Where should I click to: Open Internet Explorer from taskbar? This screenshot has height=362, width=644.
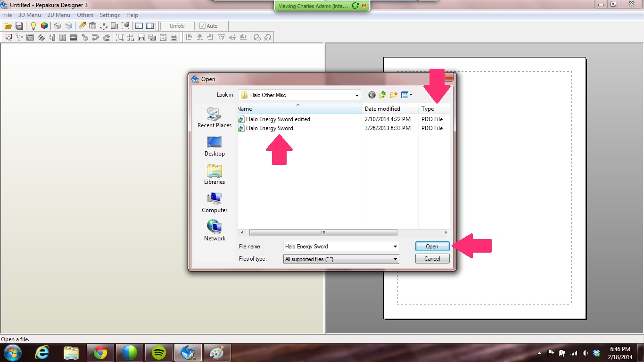(x=42, y=353)
